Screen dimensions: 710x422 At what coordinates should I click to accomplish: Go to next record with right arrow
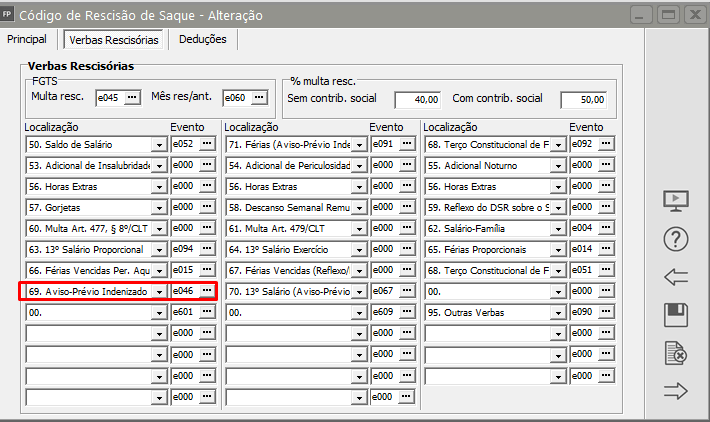point(677,391)
